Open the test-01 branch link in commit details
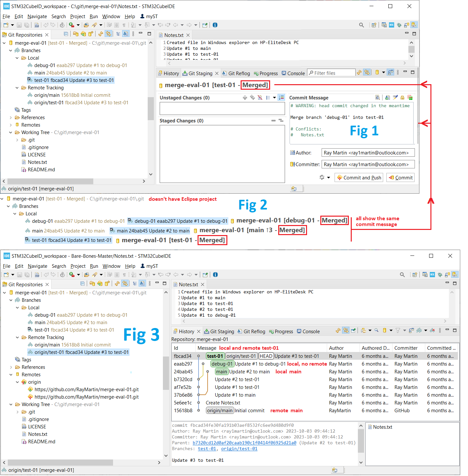468x476 pixels. (207, 448)
